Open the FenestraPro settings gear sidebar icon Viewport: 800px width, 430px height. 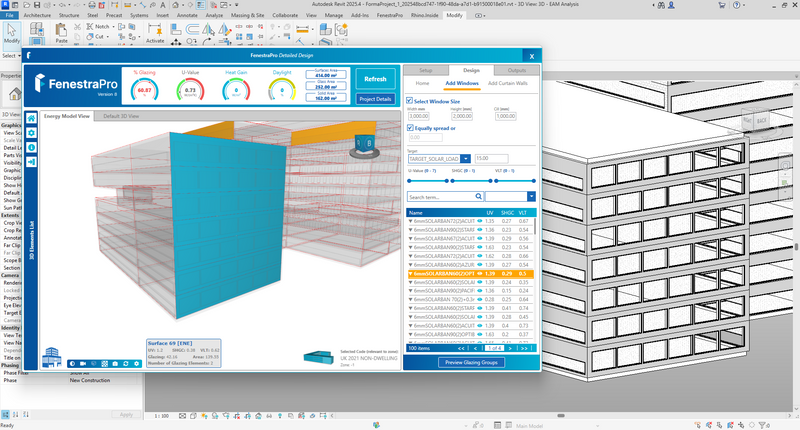[31, 133]
